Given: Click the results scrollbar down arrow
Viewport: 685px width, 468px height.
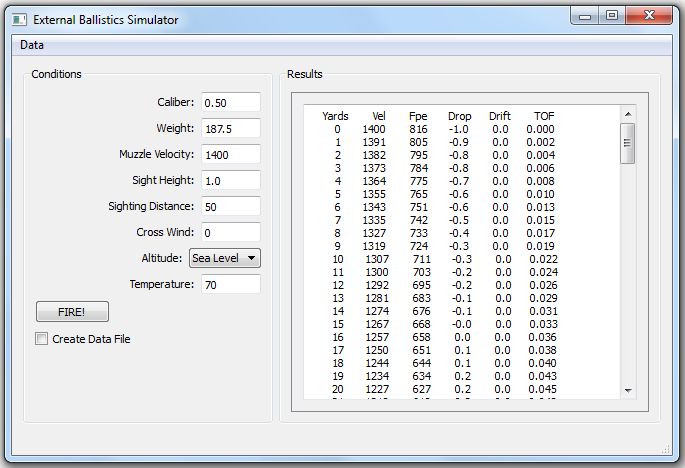Looking at the screenshot, I should click(x=628, y=390).
